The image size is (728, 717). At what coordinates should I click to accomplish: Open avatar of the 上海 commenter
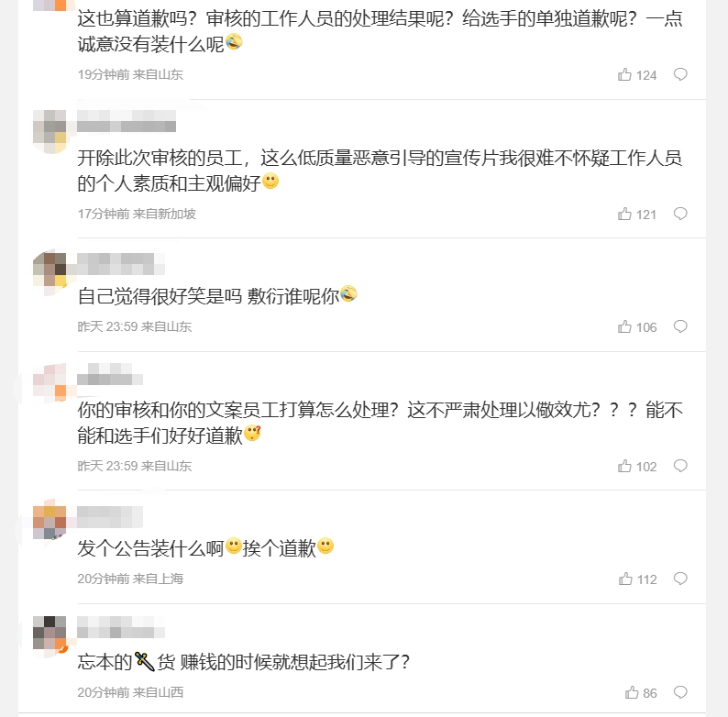click(49, 521)
